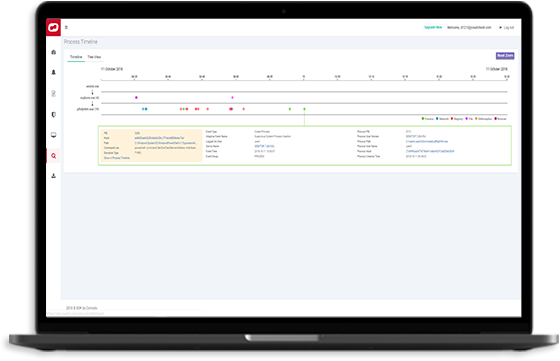Select the magnifier investigation sidebar icon

[x=54, y=156]
